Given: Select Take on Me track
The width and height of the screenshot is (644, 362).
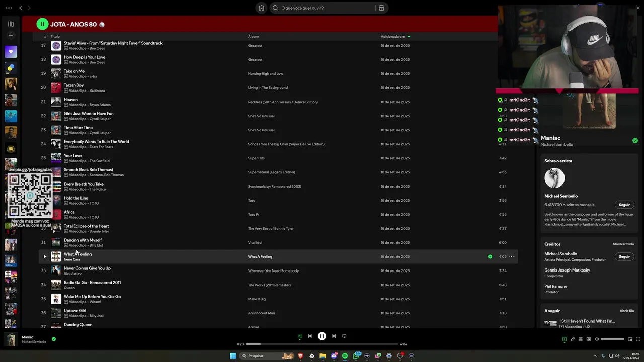Looking at the screenshot, I should tap(74, 71).
